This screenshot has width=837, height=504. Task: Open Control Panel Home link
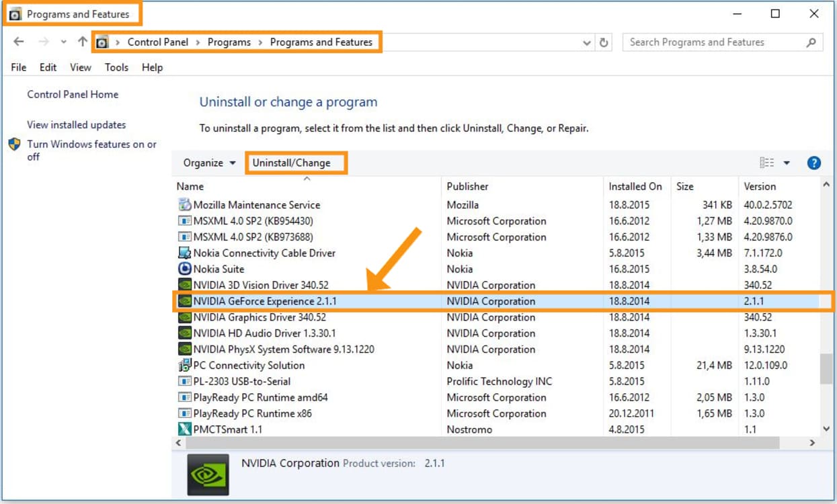click(x=73, y=95)
